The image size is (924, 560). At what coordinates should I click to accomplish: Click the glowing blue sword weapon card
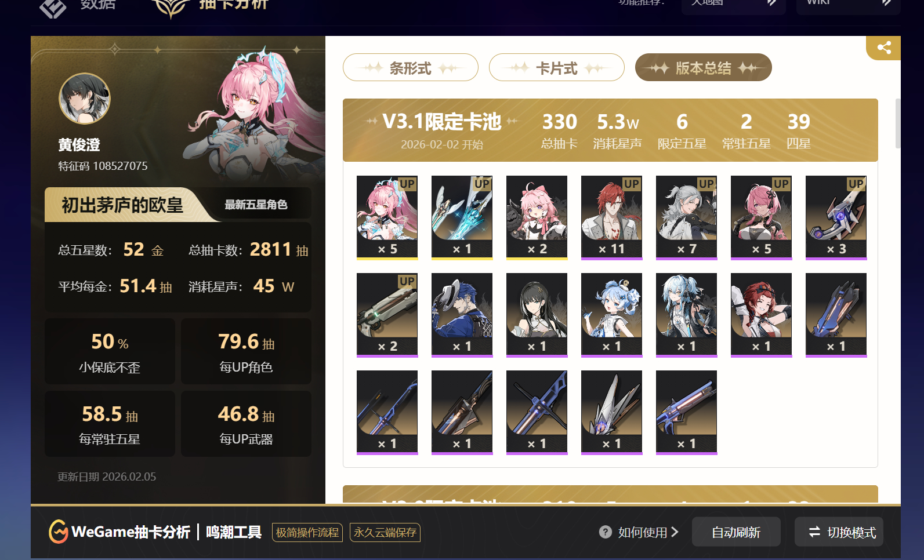click(462, 217)
